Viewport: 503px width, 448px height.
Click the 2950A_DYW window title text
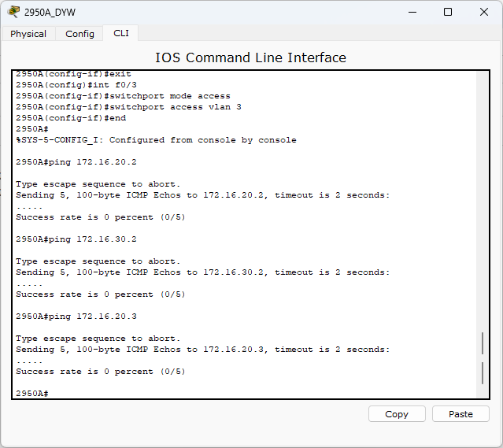coord(50,12)
